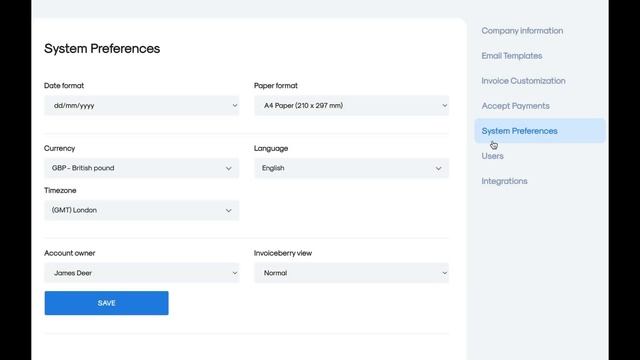Open the Account owner dropdown
Image resolution: width=640 pixels, height=360 pixels.
tap(142, 273)
